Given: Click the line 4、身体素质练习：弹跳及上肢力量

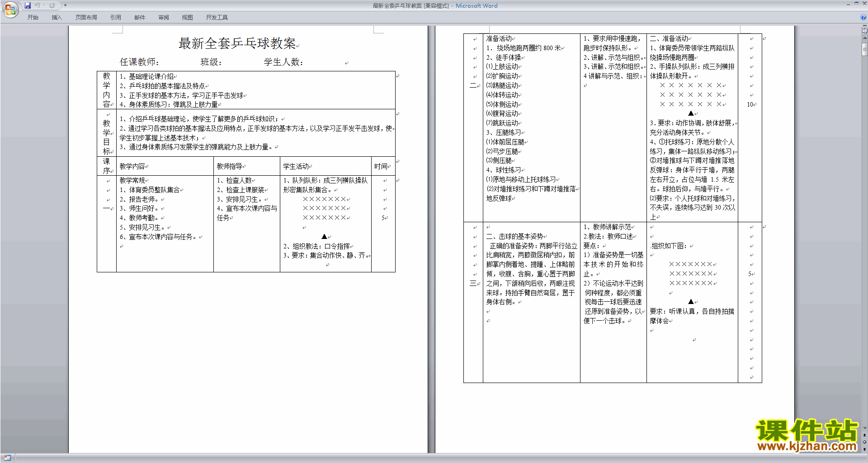Looking at the screenshot, I should [169, 104].
